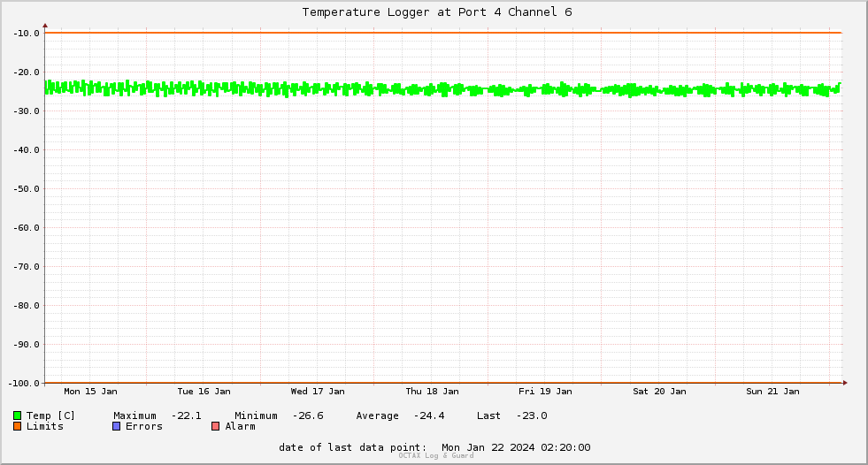Click the Last value -23.0

[532, 415]
